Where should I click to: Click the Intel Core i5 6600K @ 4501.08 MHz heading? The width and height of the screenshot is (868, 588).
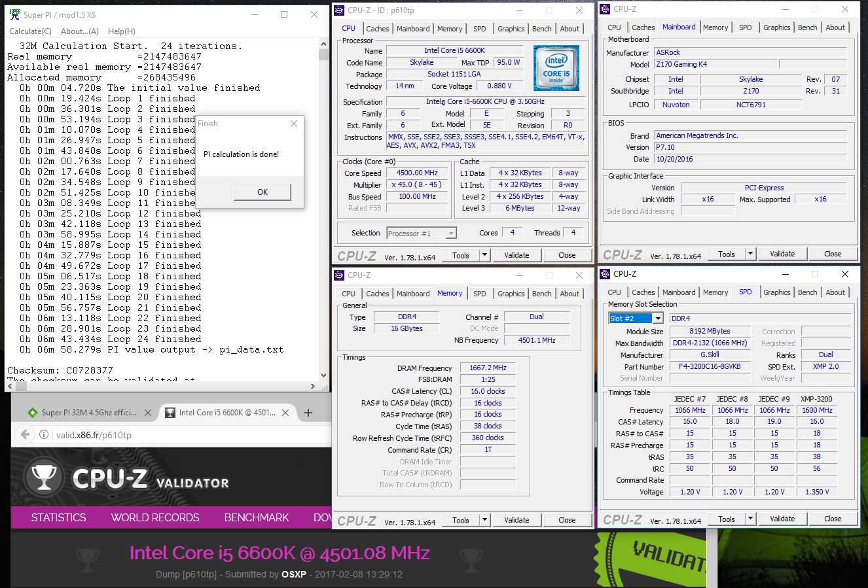click(x=280, y=553)
